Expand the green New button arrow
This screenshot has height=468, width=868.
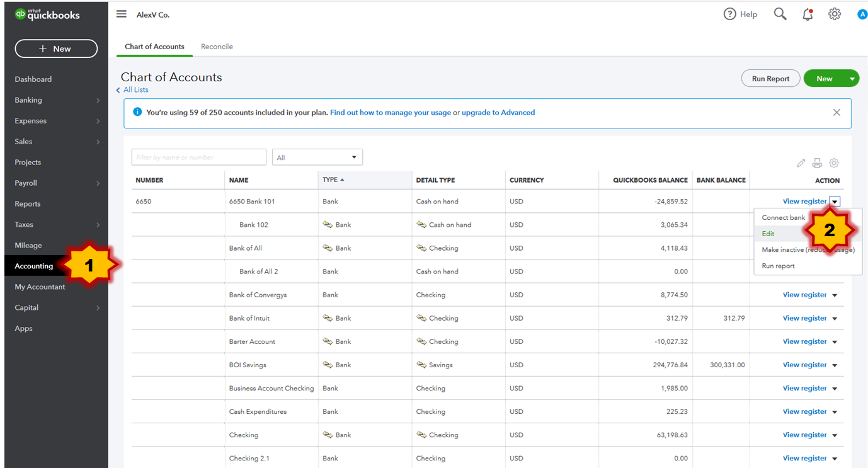pos(852,79)
